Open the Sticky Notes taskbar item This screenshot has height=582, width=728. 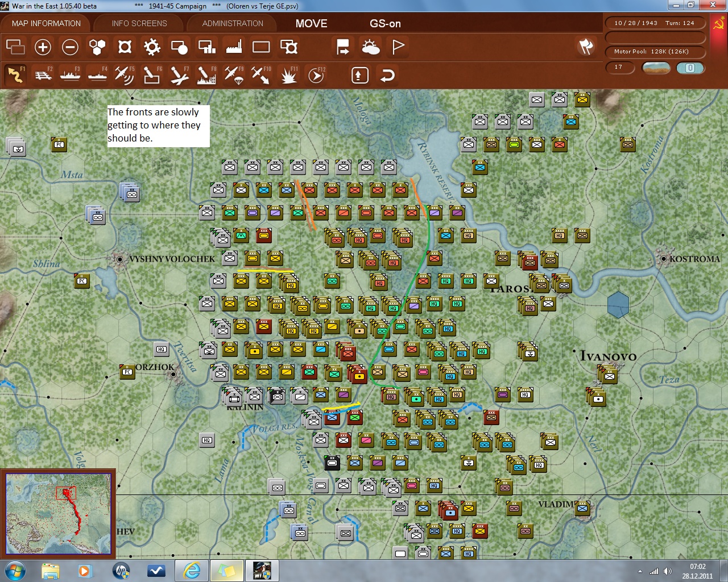pyautogui.click(x=226, y=571)
